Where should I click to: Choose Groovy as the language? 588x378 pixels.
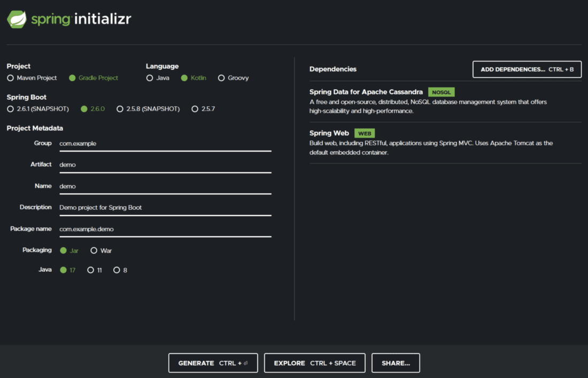tap(221, 78)
